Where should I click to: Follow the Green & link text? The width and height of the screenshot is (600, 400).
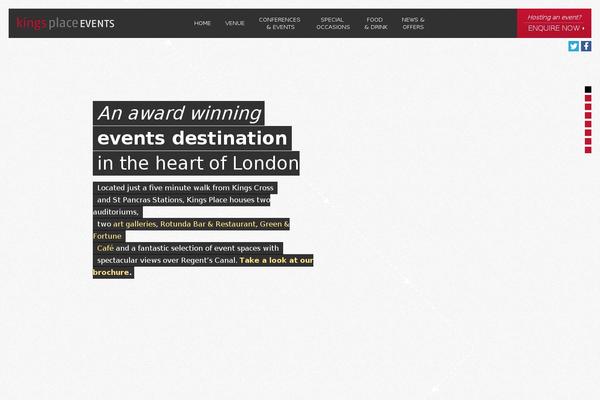click(x=275, y=224)
